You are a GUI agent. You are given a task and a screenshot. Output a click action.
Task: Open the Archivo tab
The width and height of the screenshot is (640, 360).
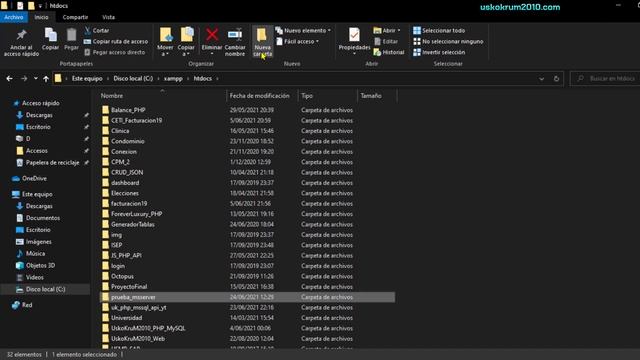point(13,17)
